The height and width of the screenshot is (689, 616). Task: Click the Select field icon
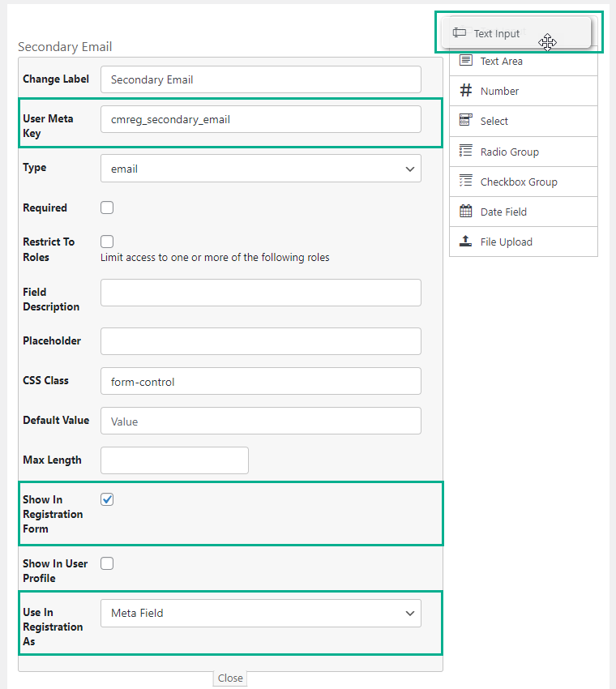click(464, 121)
